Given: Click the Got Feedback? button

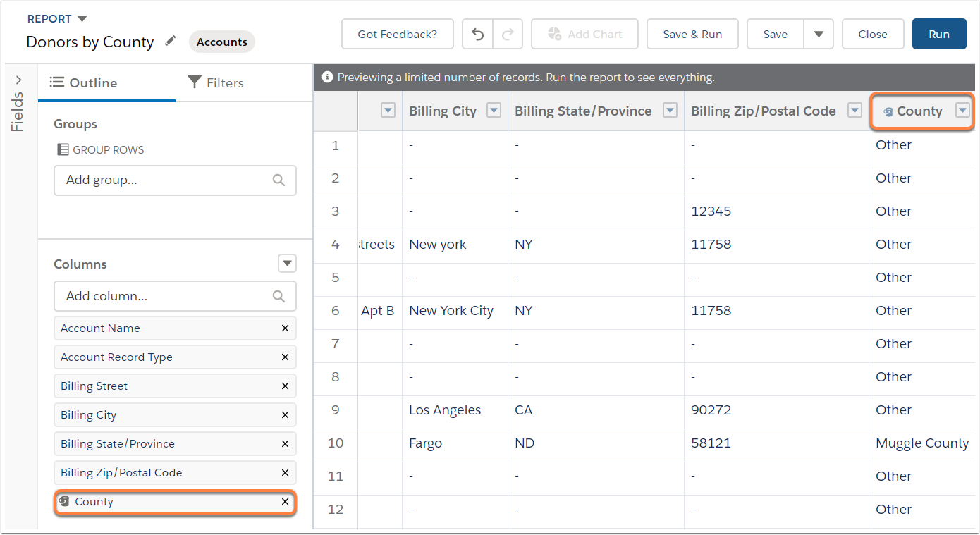Looking at the screenshot, I should [x=398, y=34].
